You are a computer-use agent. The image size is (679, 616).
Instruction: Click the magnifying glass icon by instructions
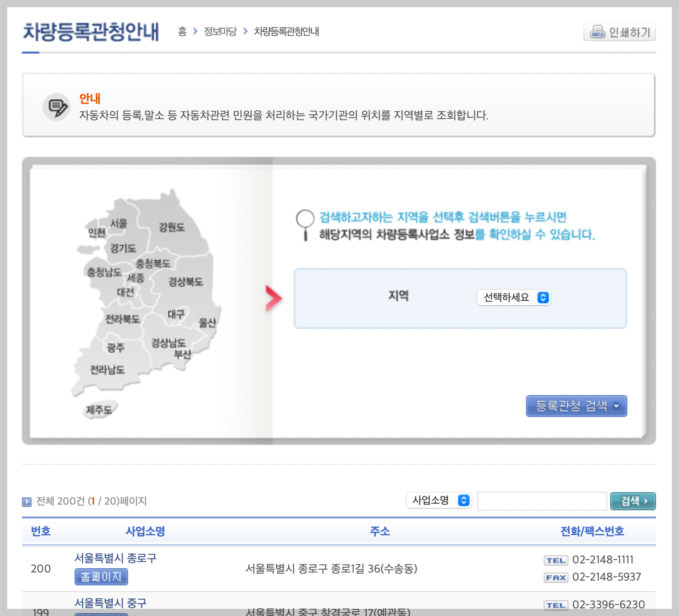pos(305,225)
